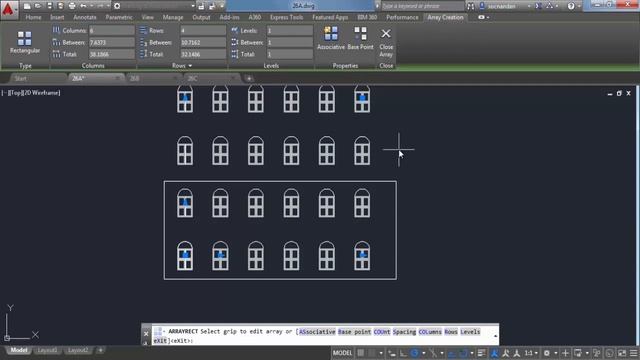The image size is (640, 360).
Task: Open the AutoCAD application menu logo
Action: [x=8, y=9]
